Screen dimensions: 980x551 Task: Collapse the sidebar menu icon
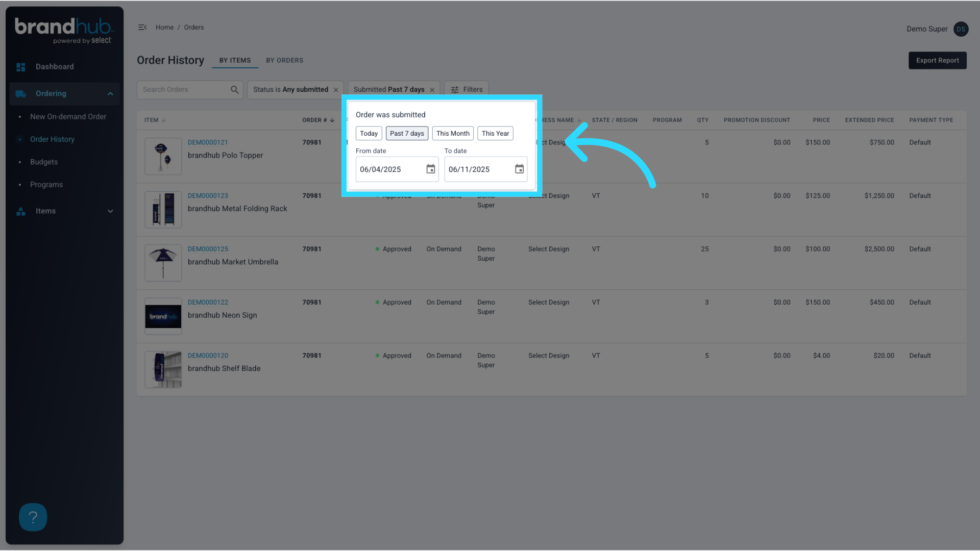pyautogui.click(x=142, y=28)
